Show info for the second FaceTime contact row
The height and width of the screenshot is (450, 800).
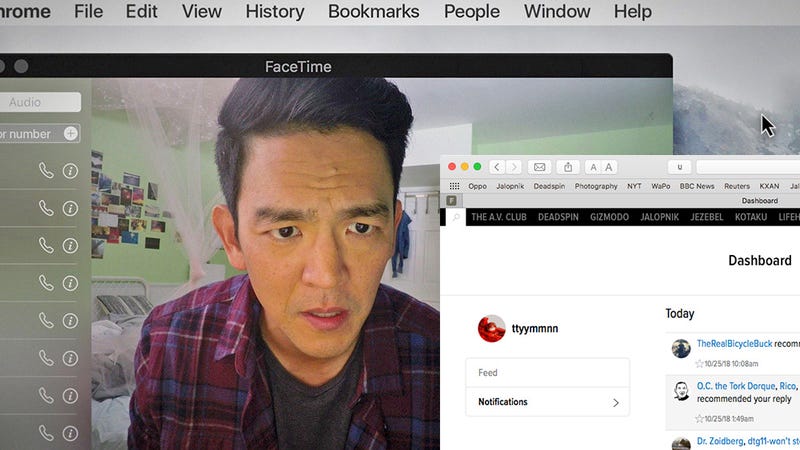coord(70,208)
